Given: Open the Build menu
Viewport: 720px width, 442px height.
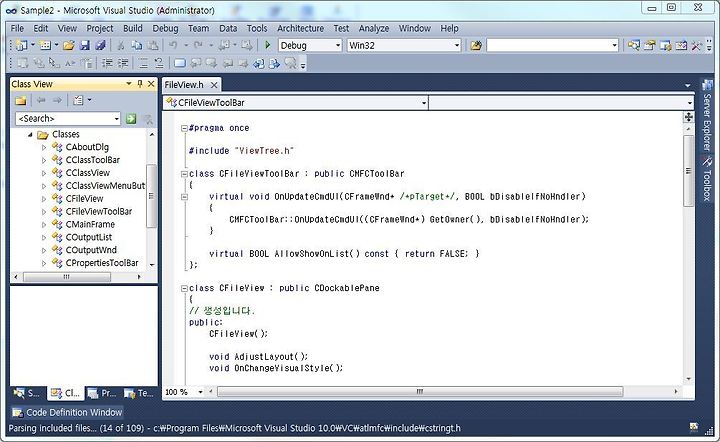Looking at the screenshot, I should [x=133, y=28].
